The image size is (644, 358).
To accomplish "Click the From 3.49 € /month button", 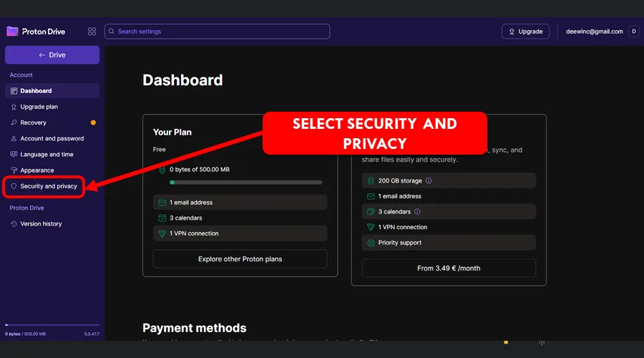I will (449, 268).
